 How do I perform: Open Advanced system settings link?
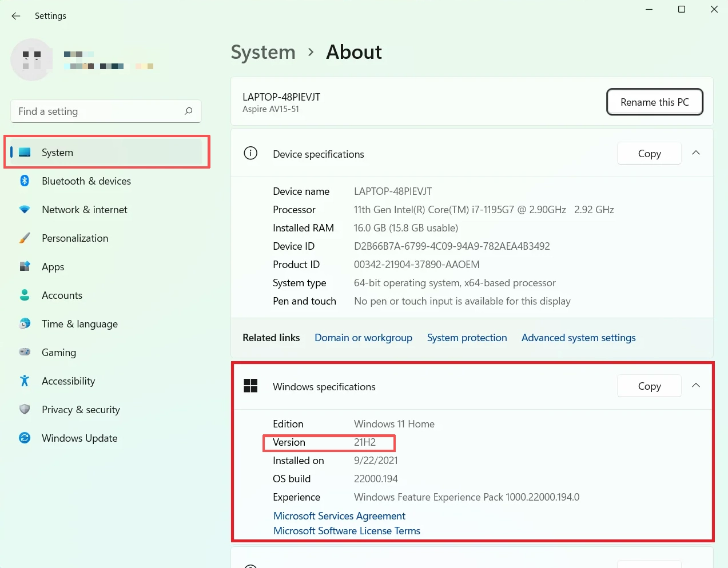[578, 338]
